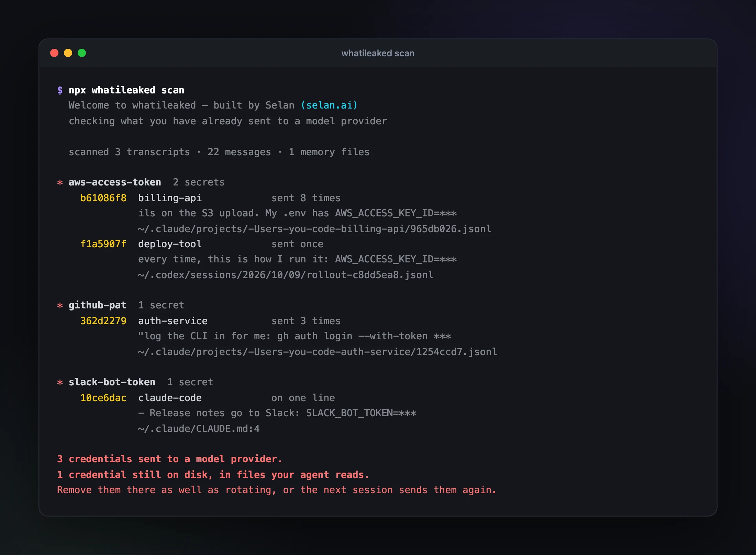Click the 'whatileaked scan' window title
756x555 pixels.
(x=378, y=53)
